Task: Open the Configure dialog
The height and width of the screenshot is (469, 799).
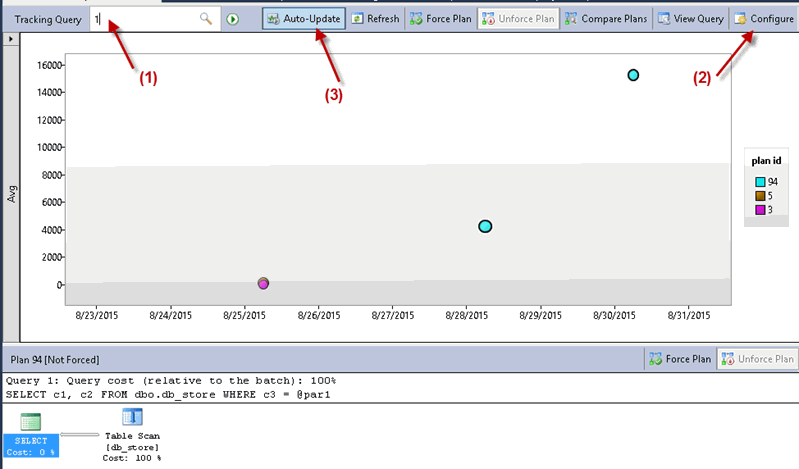Action: (764, 19)
